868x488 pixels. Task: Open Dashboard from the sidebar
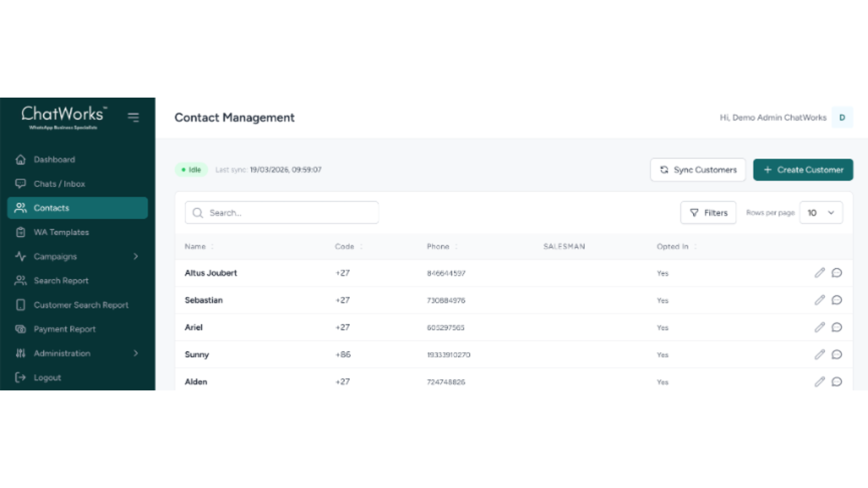[78, 160]
